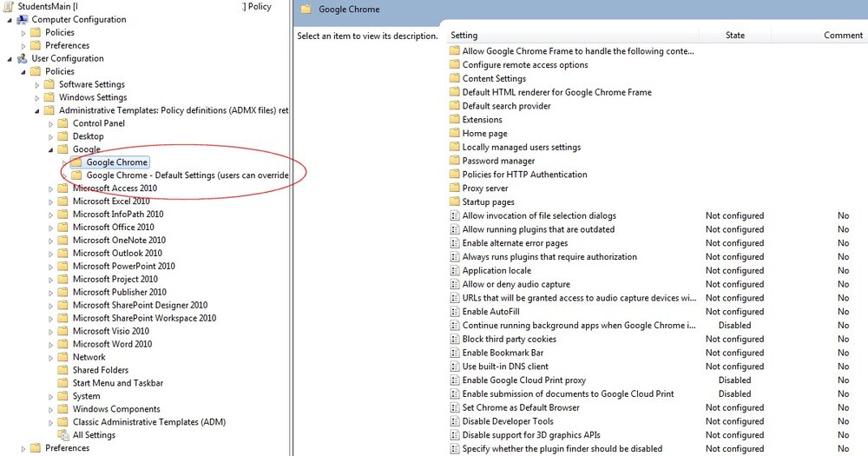Select Microsoft Excel 2010 in tree
Viewport: 868px width, 456px height.
coord(111,202)
